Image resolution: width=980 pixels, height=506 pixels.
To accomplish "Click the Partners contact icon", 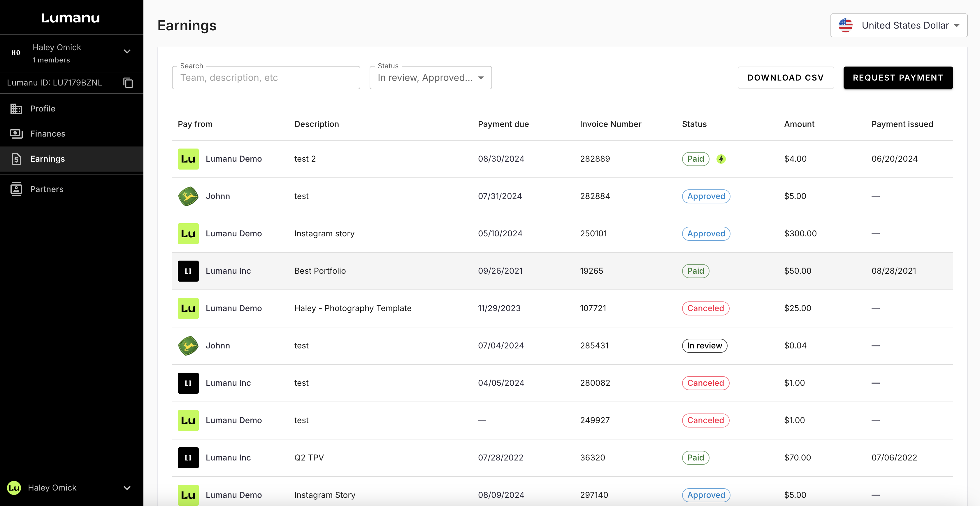I will 16,189.
